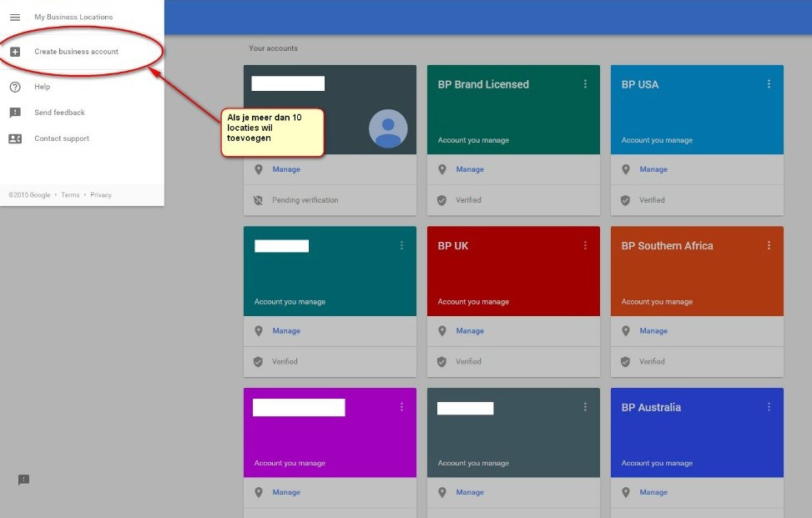The height and width of the screenshot is (518, 812).
Task: Open the three-dot menu on the bottom dark slate card
Action: tap(585, 407)
